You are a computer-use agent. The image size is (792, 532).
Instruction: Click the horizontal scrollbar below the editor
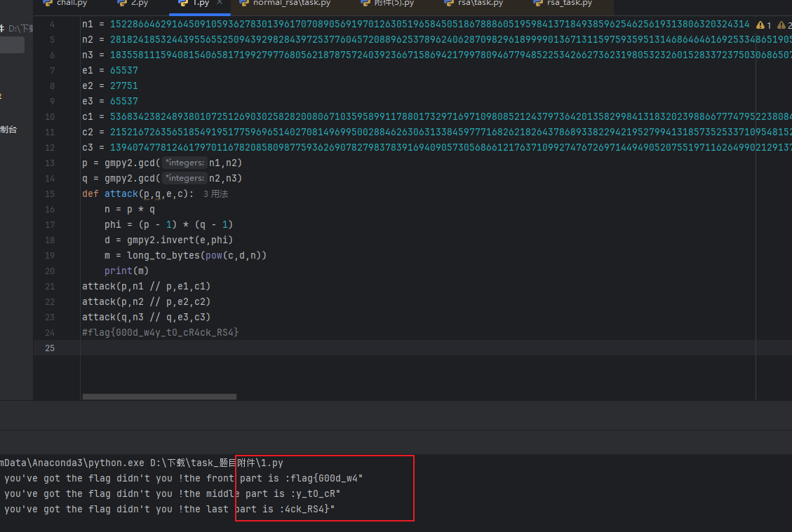pyautogui.click(x=159, y=397)
